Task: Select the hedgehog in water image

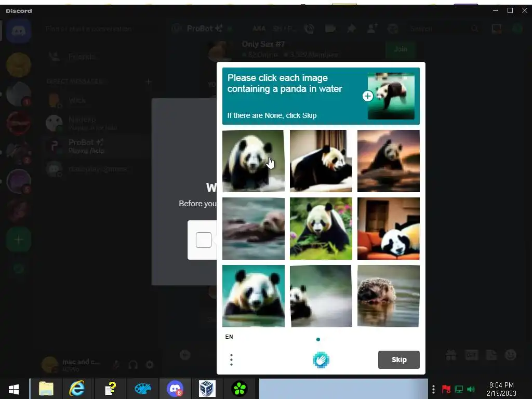Action: tap(389, 296)
